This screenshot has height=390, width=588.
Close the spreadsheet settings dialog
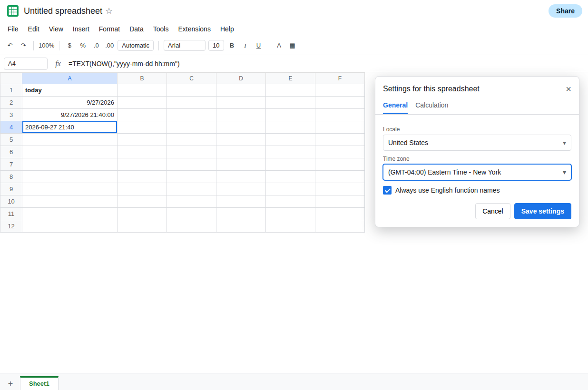568,89
